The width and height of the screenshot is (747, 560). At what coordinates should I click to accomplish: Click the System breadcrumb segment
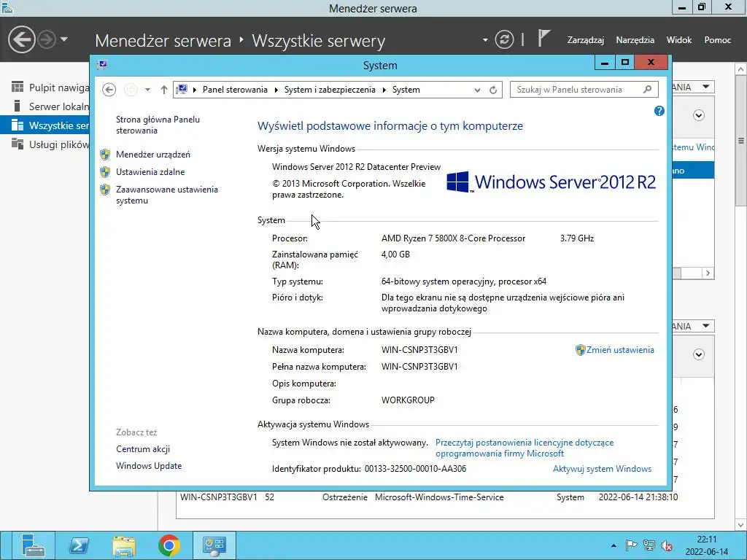pyautogui.click(x=406, y=90)
